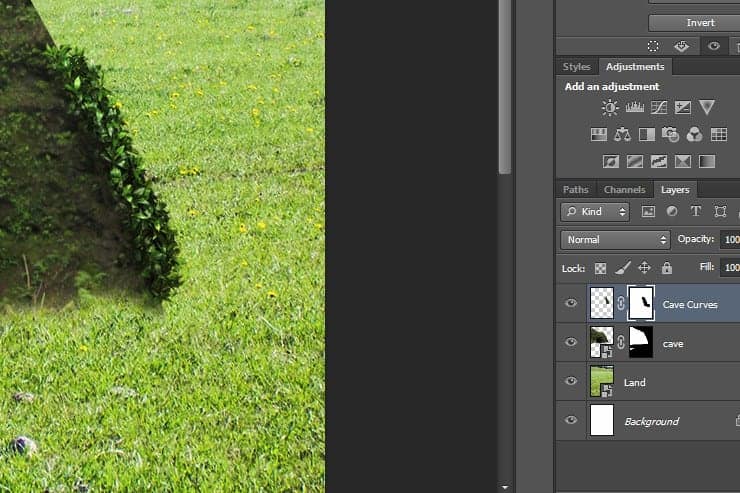Viewport: 740px width, 493px height.
Task: Add a Photo Filter adjustment
Action: tap(670, 135)
